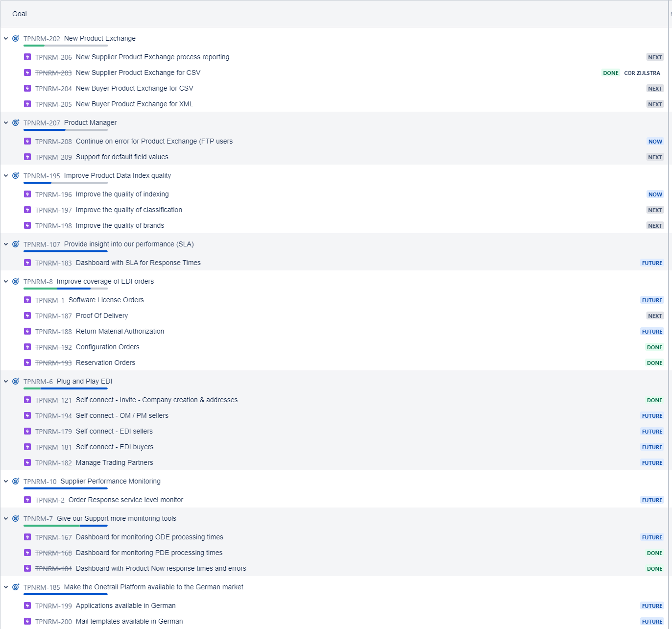Click the progress bar under Give our Support goal
Viewport: 672px width, 629px height.
click(x=65, y=526)
